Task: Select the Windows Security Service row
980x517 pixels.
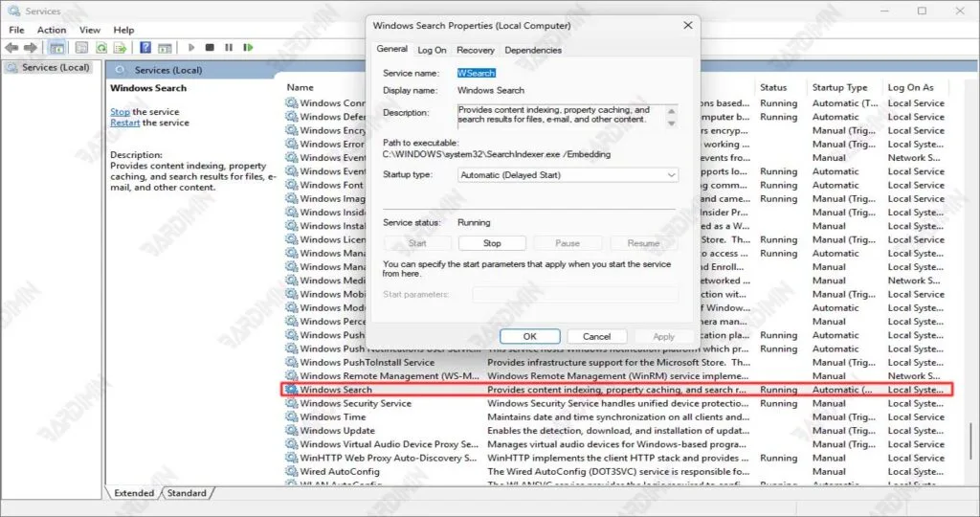Action: click(x=617, y=403)
